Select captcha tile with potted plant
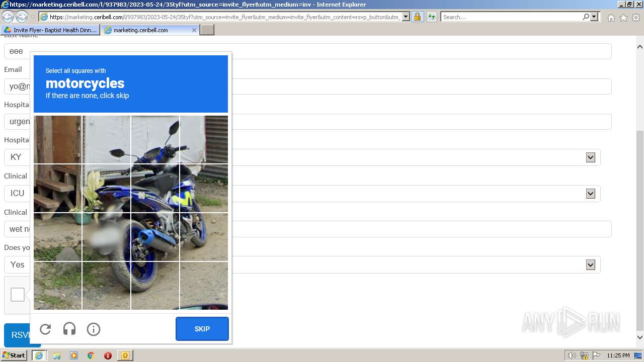Viewport: 644px width, 362px height. 106,188
